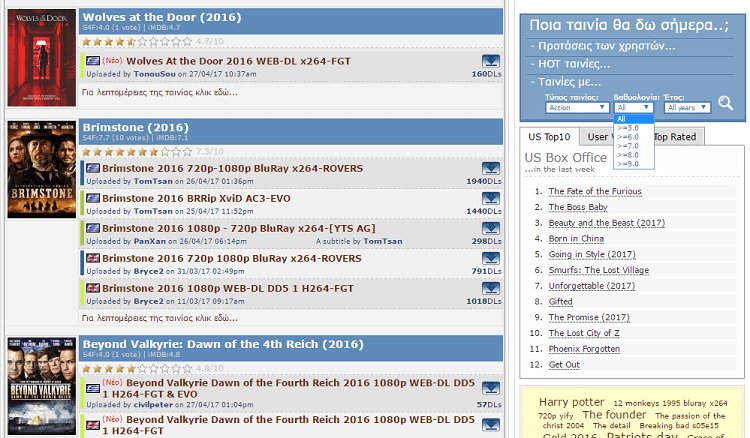Download Brimstone 720p 1080p ROVERS English subtitle
This screenshot has height=438, width=750.
click(491, 259)
